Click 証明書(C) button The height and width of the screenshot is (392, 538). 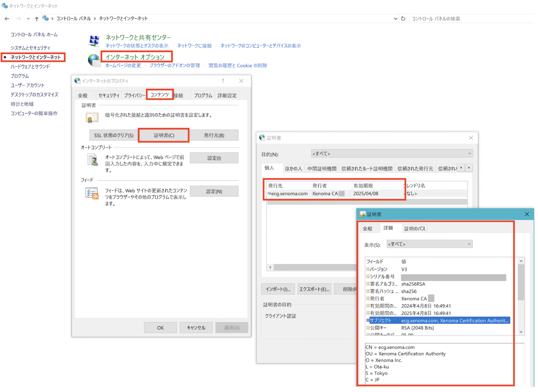point(164,136)
